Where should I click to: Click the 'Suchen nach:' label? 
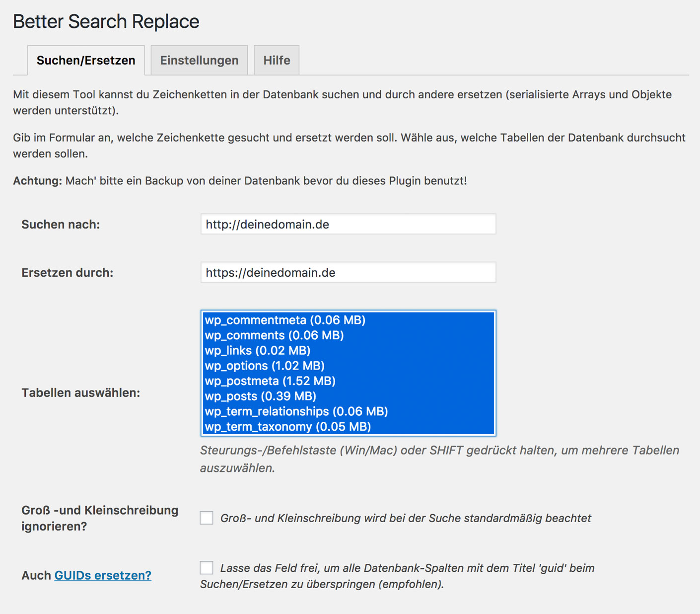click(61, 225)
